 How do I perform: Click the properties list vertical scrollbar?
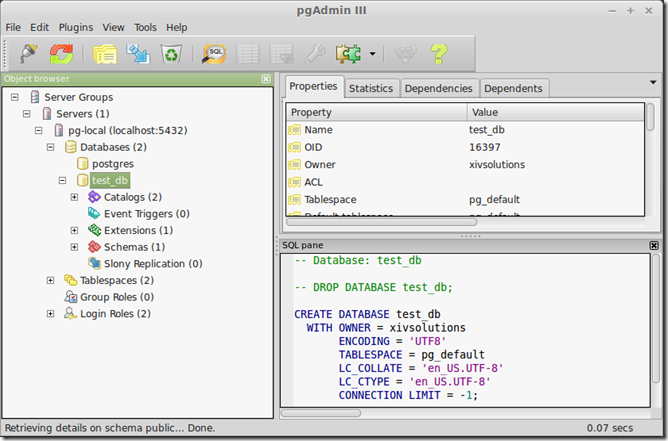click(651, 117)
